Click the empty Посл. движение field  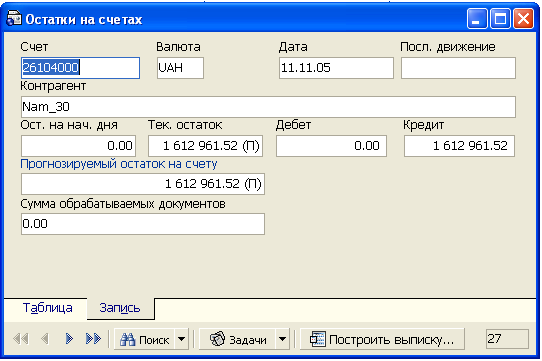point(458,68)
